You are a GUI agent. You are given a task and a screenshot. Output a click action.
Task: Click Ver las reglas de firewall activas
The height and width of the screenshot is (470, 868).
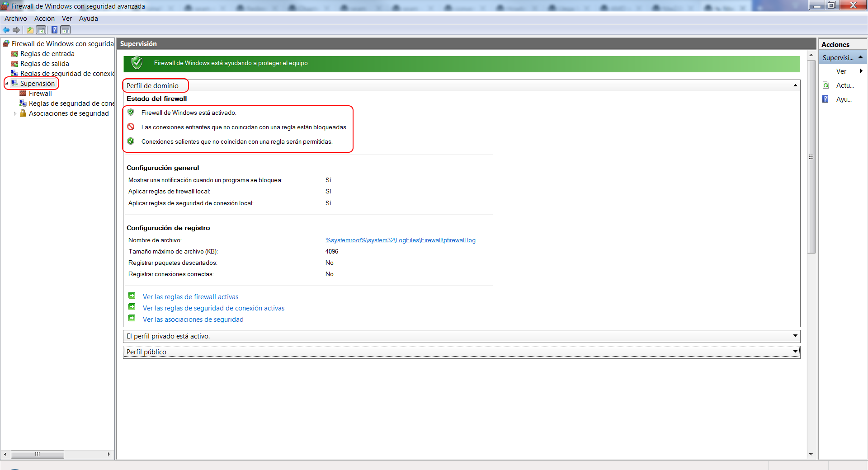point(190,297)
